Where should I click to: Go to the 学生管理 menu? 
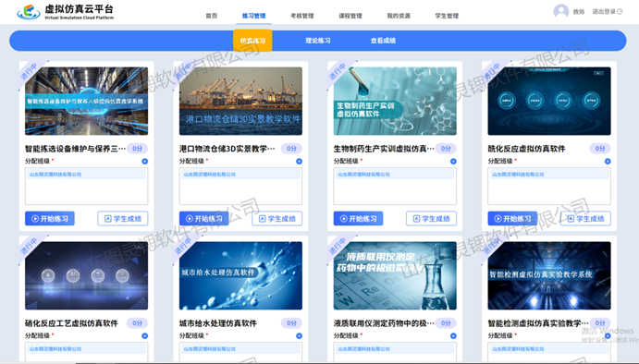tap(447, 16)
